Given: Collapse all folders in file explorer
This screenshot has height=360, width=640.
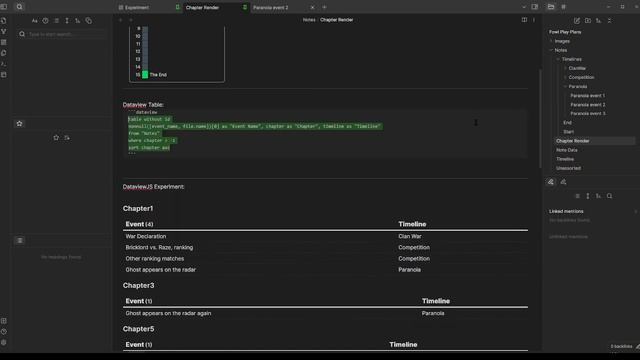Looking at the screenshot, I should coord(609,21).
